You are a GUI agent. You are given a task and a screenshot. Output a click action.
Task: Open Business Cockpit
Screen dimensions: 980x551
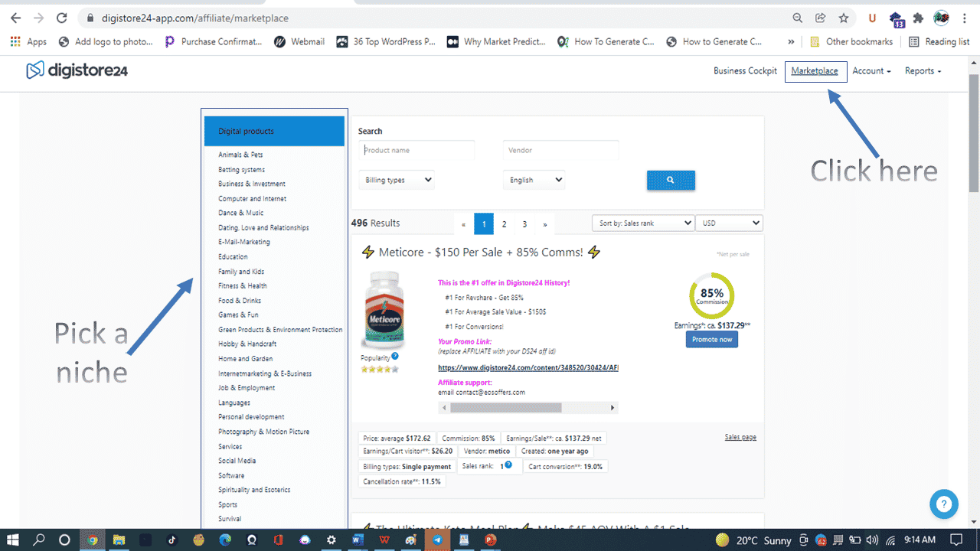coord(745,70)
